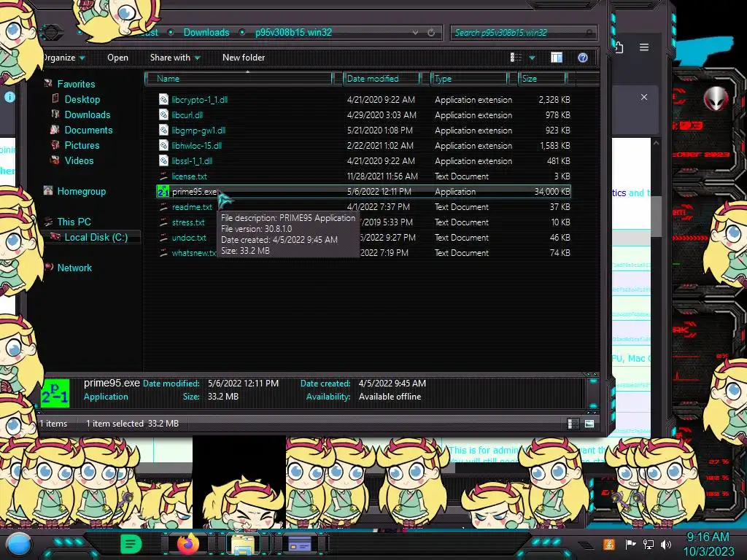Click the stress.txt file icon

point(163,222)
